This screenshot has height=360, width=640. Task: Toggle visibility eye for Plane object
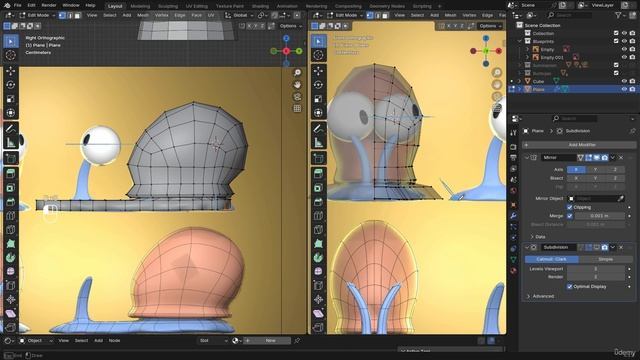[x=624, y=89]
